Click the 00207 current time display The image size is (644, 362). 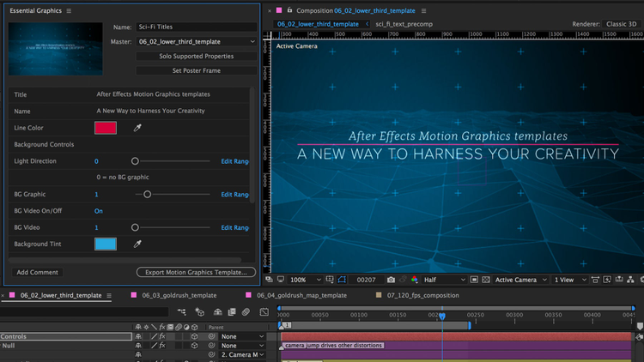366,280
